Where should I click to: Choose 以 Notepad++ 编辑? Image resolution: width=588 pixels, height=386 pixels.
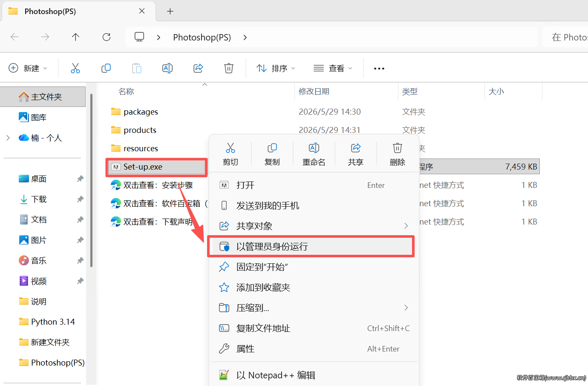[314, 375]
